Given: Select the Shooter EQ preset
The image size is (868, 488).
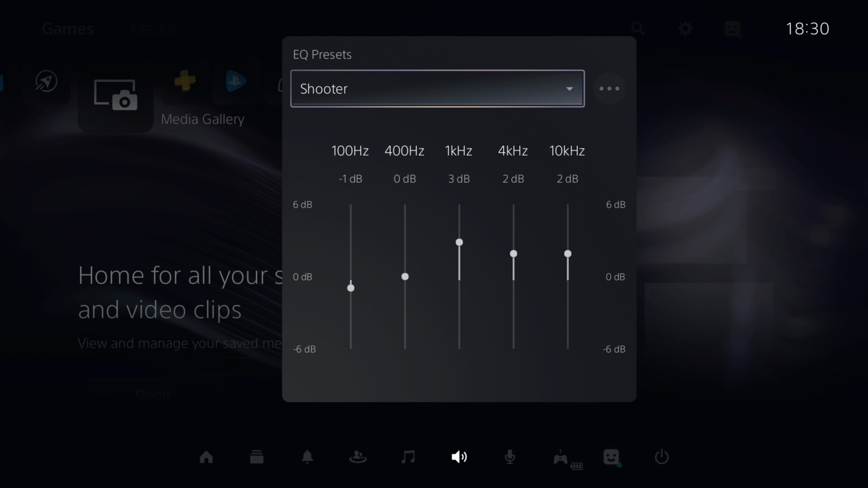Looking at the screenshot, I should pos(438,88).
